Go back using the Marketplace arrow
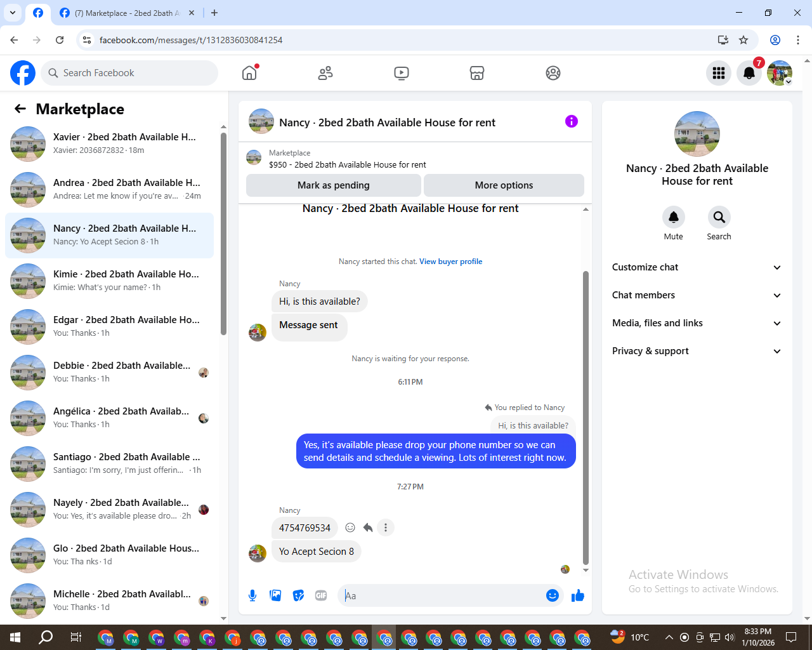The width and height of the screenshot is (812, 650). tap(20, 109)
